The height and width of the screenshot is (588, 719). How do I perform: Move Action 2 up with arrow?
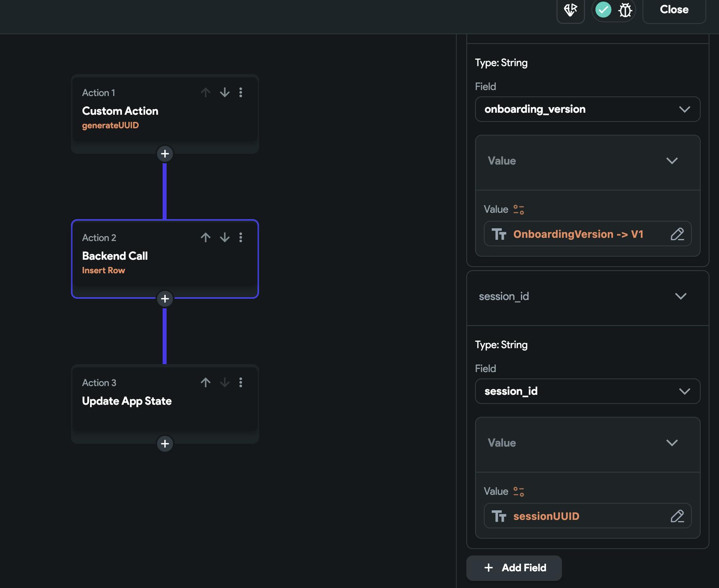206,237
